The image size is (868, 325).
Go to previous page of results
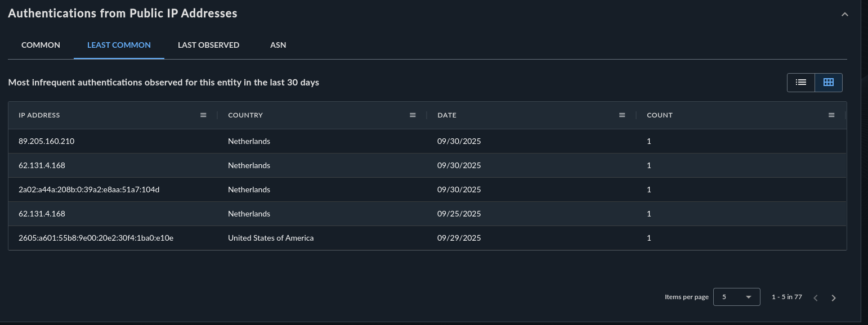[x=816, y=297]
